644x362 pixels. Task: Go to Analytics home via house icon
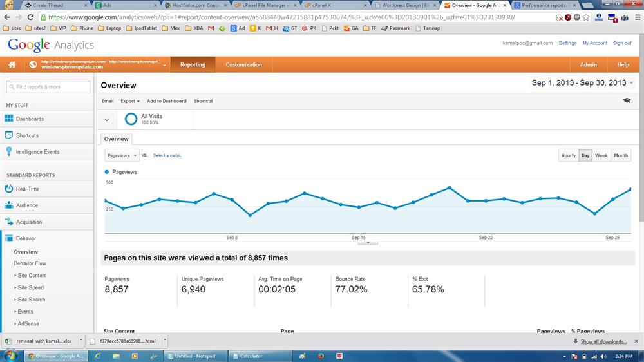pyautogui.click(x=12, y=64)
